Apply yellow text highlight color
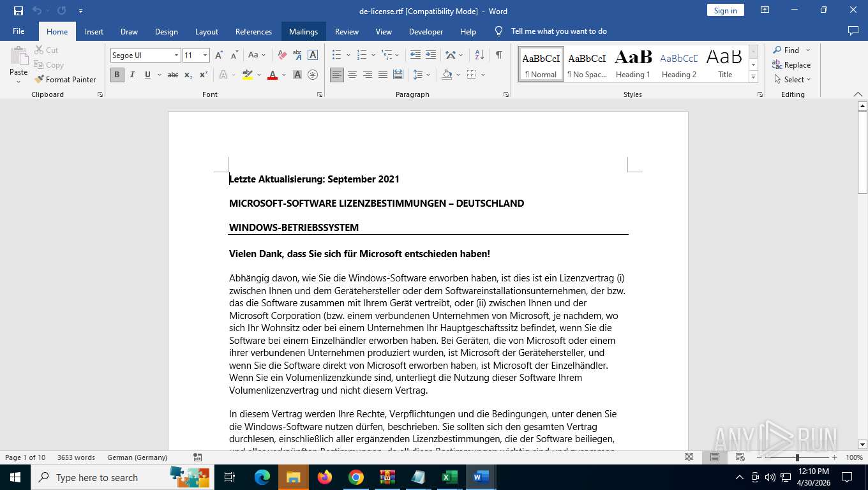 coord(248,75)
